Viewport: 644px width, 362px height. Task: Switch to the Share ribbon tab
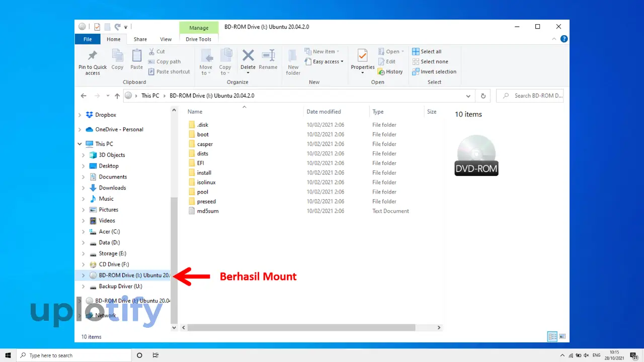point(140,39)
